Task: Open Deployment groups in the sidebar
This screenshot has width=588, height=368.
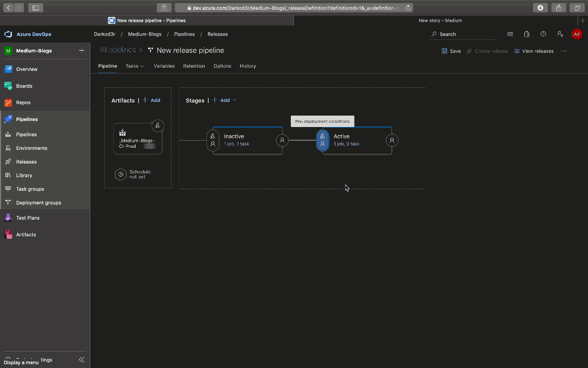Action: tap(38, 203)
